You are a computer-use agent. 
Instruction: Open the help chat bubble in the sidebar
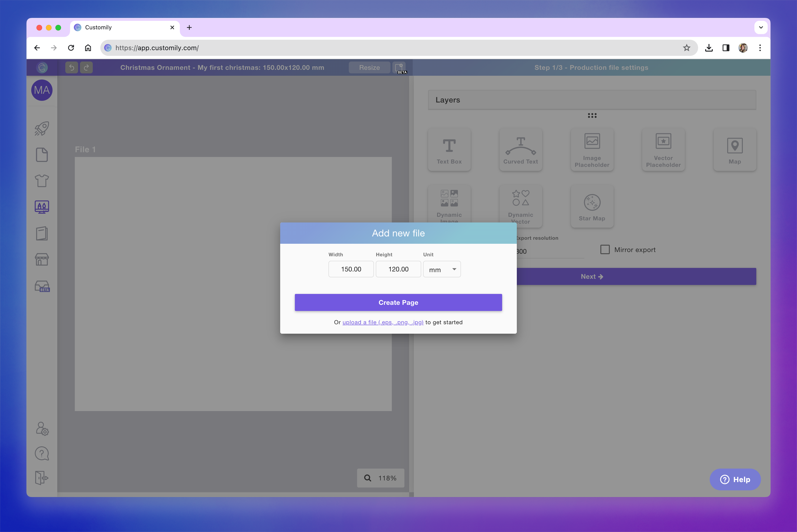click(x=41, y=453)
